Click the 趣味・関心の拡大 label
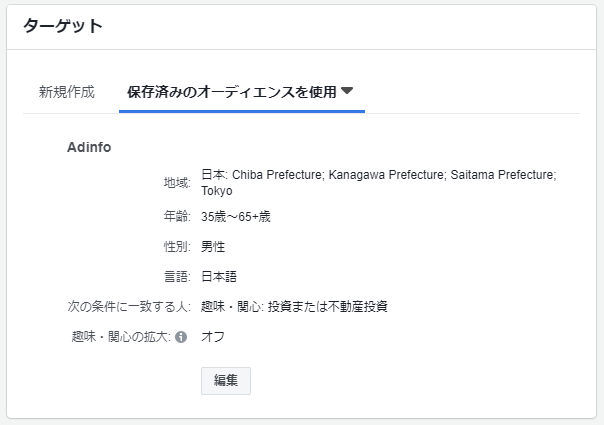Screen dimensions: 604x425 [121, 337]
